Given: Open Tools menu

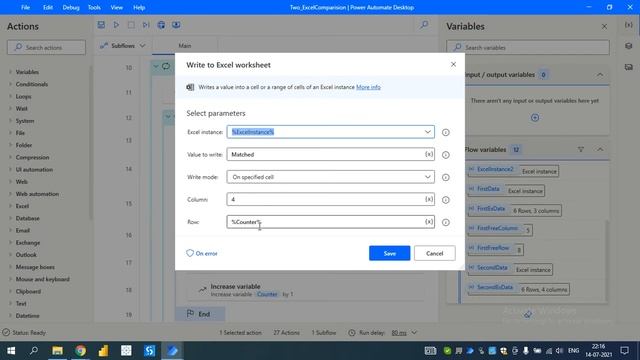Looking at the screenshot, I should coord(94,7).
